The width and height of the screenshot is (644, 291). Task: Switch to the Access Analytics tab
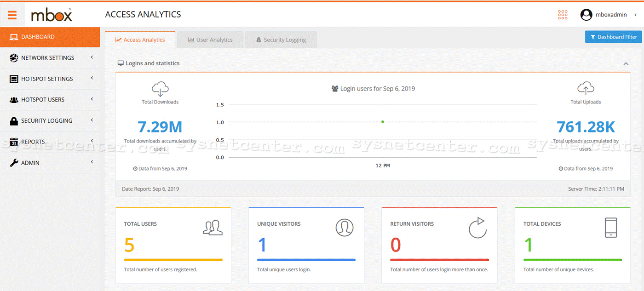[140, 40]
